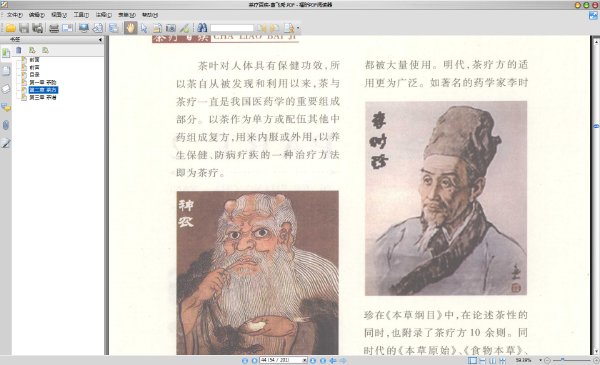Activate the Hand tool

point(130,28)
